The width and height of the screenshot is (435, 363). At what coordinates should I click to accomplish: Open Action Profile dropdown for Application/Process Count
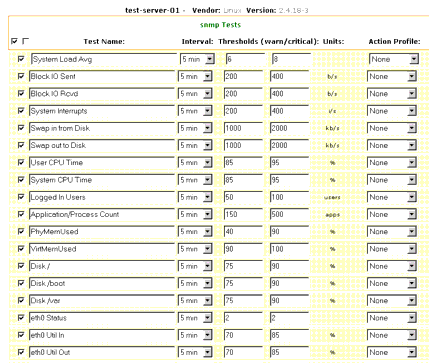point(392,215)
